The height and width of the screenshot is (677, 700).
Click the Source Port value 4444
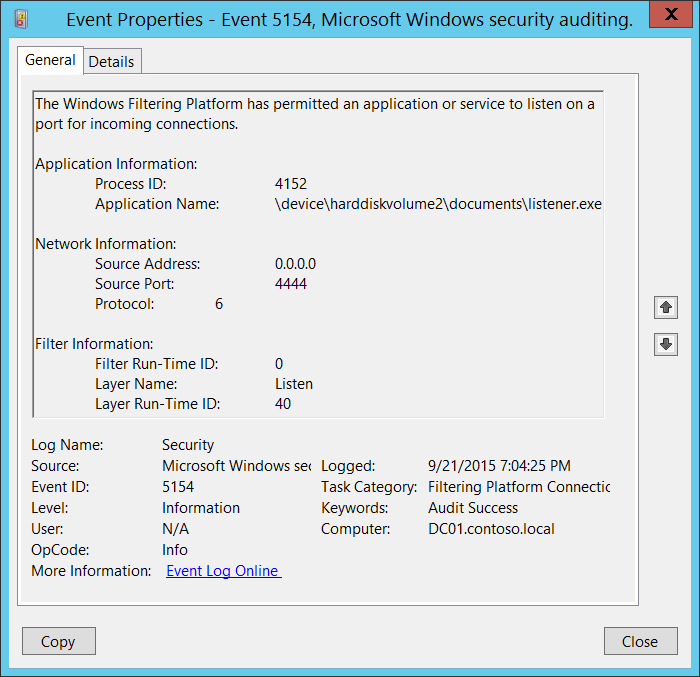pos(291,284)
